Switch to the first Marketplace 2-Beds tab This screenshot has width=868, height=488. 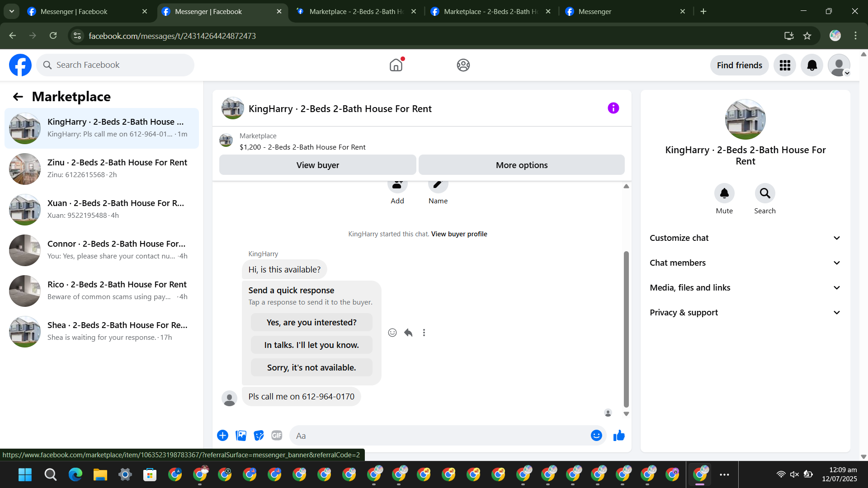click(x=356, y=12)
